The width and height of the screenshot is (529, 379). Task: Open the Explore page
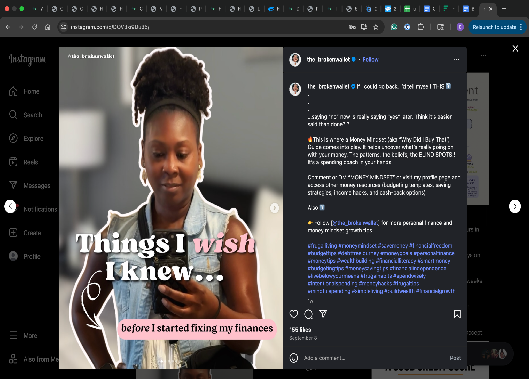click(26, 138)
